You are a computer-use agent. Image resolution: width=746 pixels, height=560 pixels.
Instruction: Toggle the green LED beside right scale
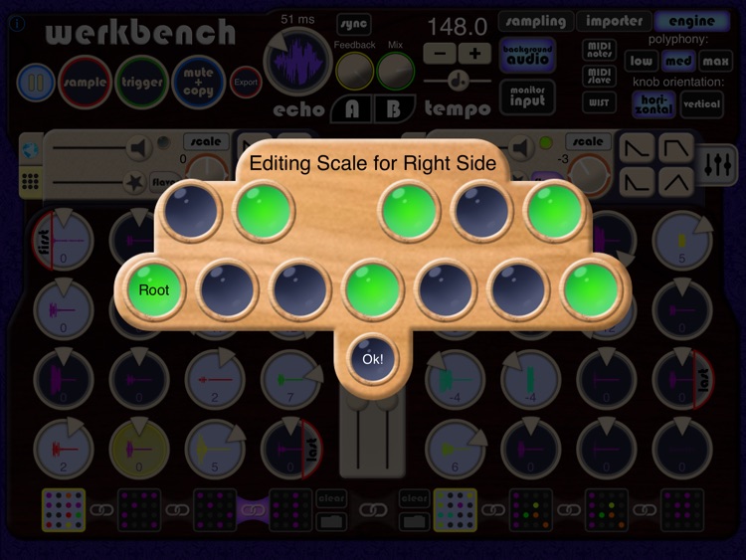point(546,142)
